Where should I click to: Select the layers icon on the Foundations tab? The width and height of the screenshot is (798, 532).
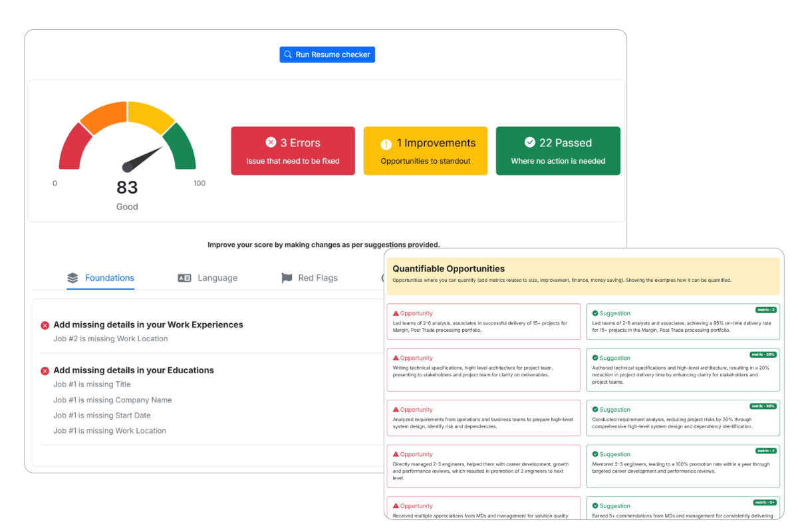73,278
